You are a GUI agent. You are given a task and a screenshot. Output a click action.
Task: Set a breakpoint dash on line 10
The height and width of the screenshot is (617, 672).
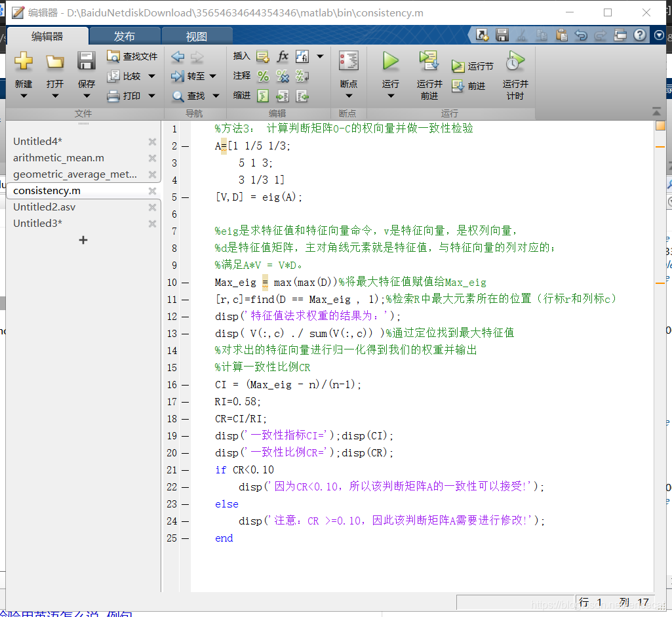(x=185, y=283)
